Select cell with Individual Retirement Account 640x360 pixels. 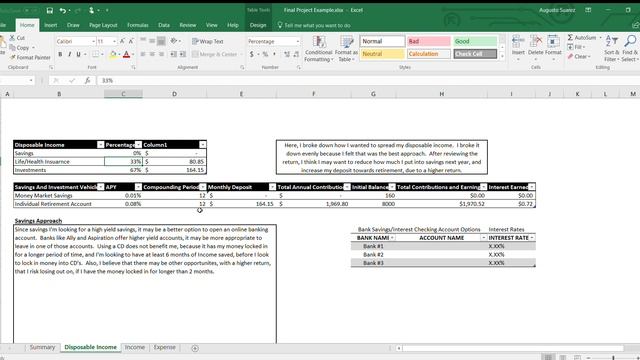59,204
